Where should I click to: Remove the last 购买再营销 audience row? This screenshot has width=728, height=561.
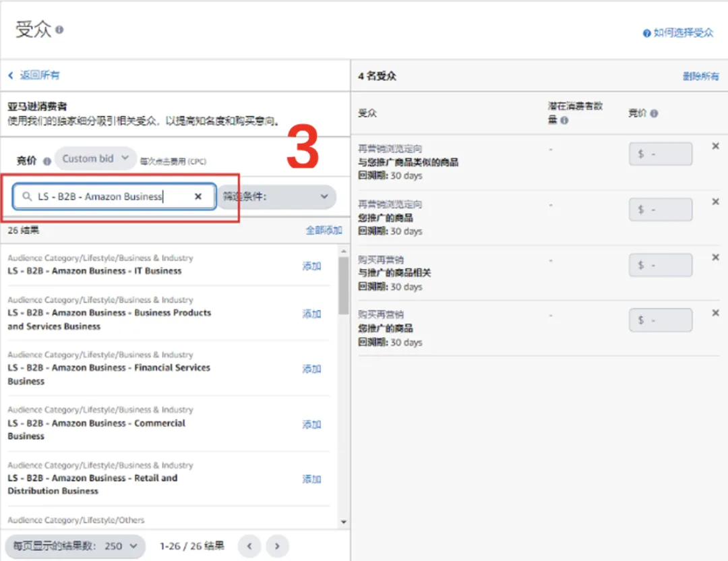pos(715,313)
